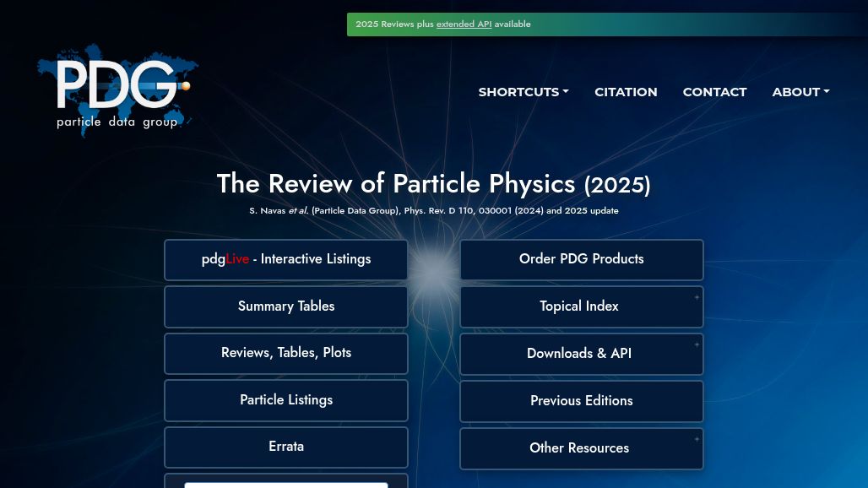868x488 pixels.
Task: Expand the Other Resources plus icon
Action: (x=697, y=439)
